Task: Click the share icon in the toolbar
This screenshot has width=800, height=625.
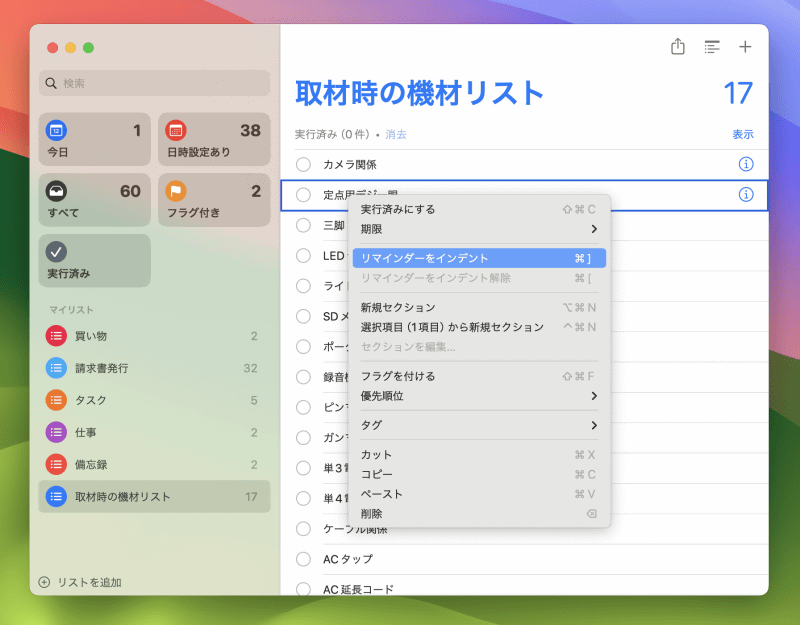Action: pyautogui.click(x=678, y=47)
